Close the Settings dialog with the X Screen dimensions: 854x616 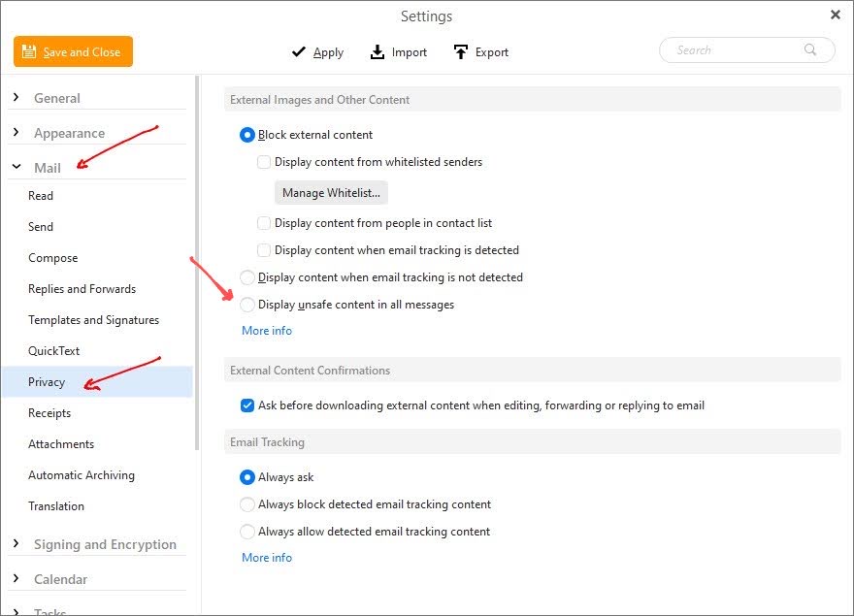tap(835, 15)
